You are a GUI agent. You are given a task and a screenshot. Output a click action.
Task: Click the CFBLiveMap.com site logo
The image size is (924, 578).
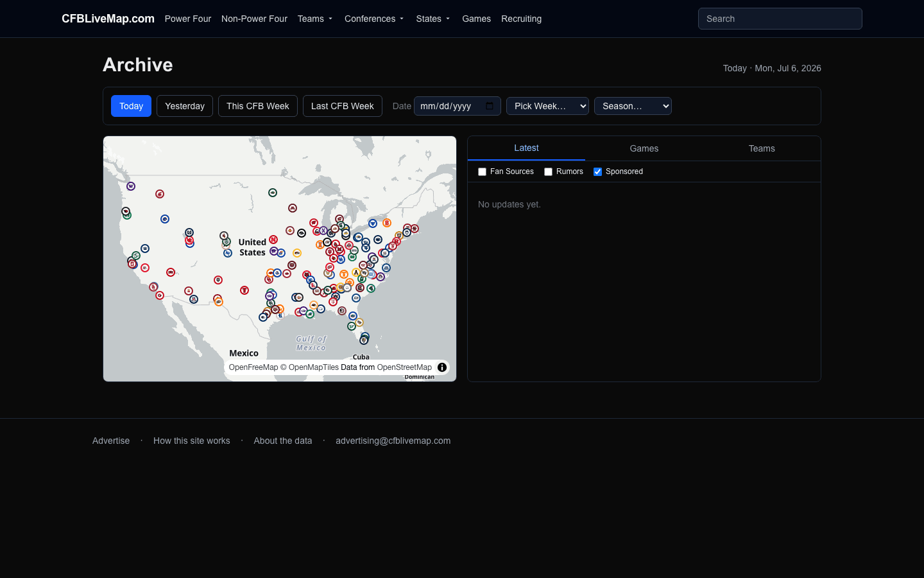pyautogui.click(x=108, y=19)
